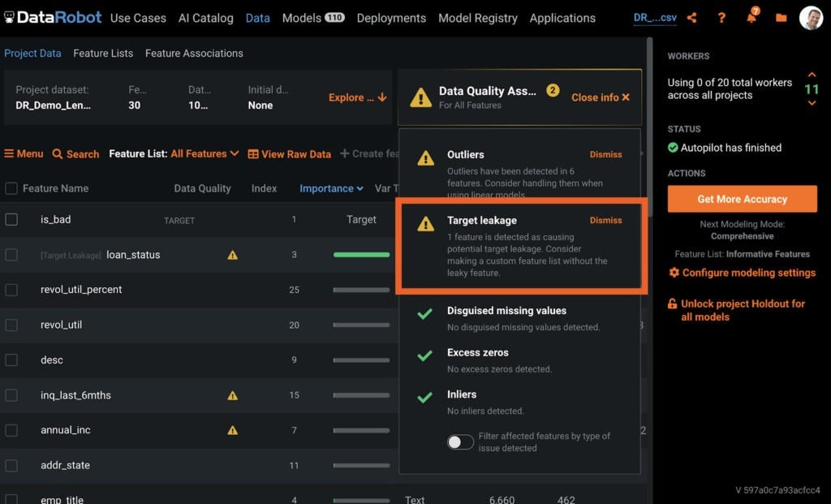
Task: Click the Data Quality column header
Action: tap(202, 188)
